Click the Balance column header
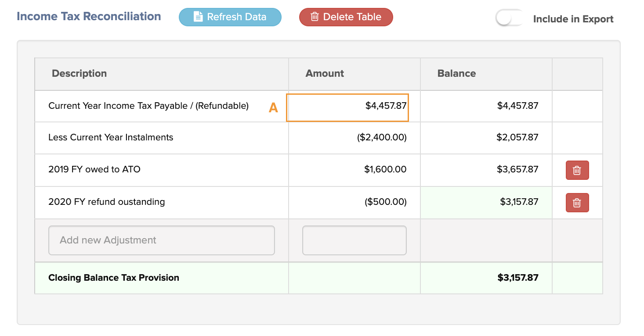This screenshot has width=644, height=336. tap(456, 73)
